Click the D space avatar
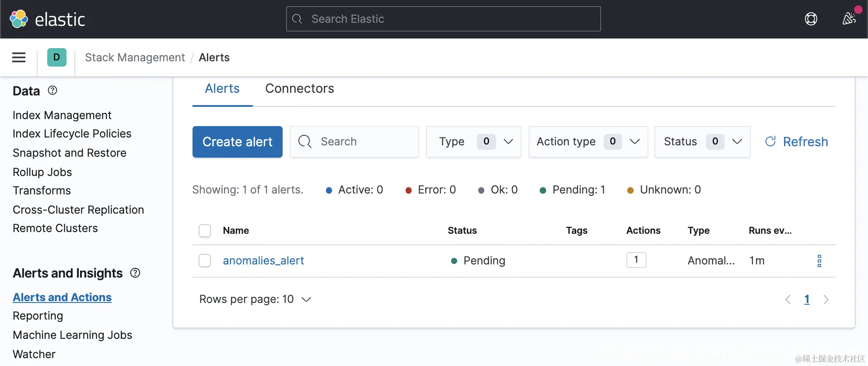The height and width of the screenshot is (366, 868). [57, 57]
